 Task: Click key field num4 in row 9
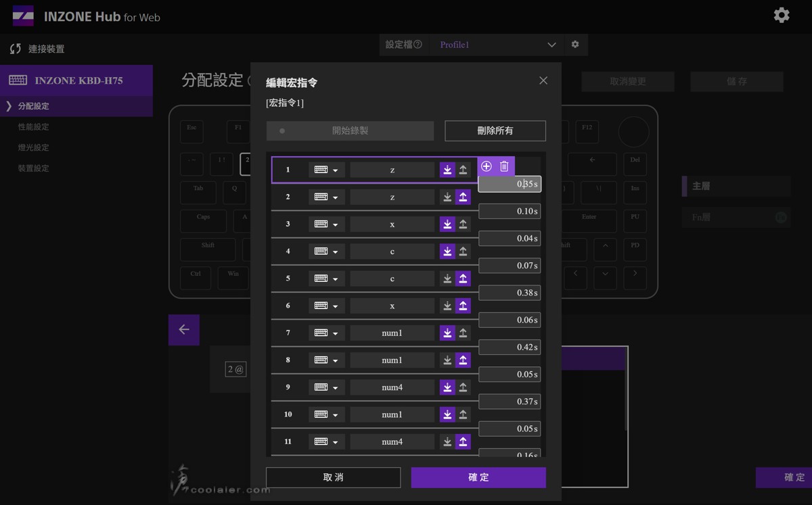(392, 387)
